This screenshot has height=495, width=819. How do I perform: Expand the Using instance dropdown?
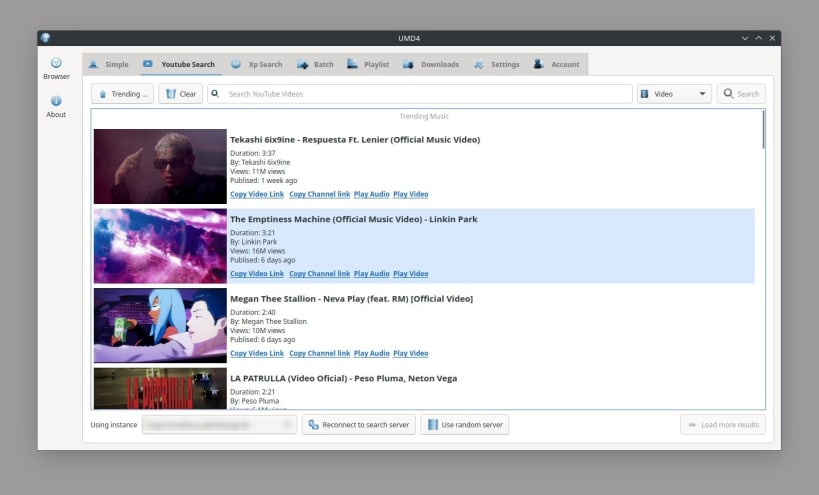(219, 425)
